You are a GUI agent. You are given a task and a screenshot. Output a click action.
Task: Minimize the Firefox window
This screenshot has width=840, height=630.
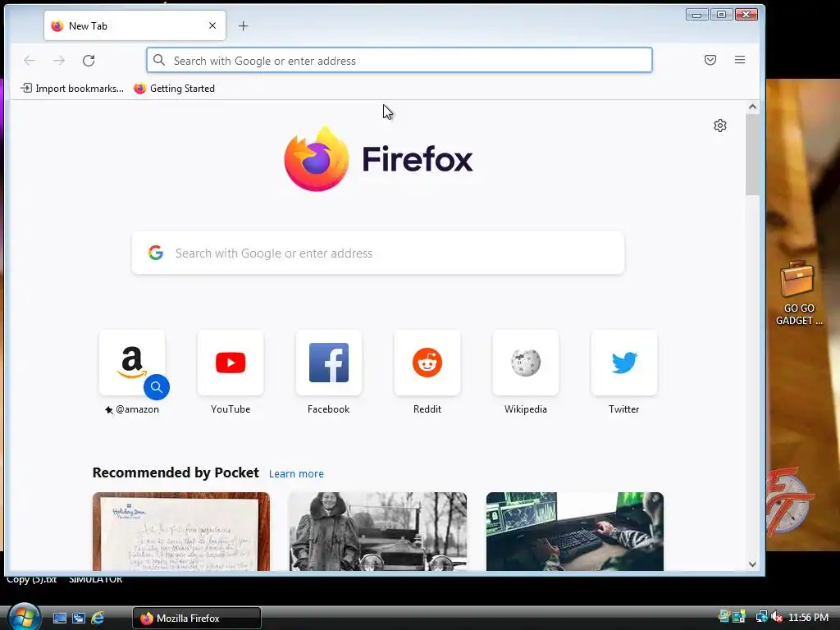pyautogui.click(x=697, y=15)
